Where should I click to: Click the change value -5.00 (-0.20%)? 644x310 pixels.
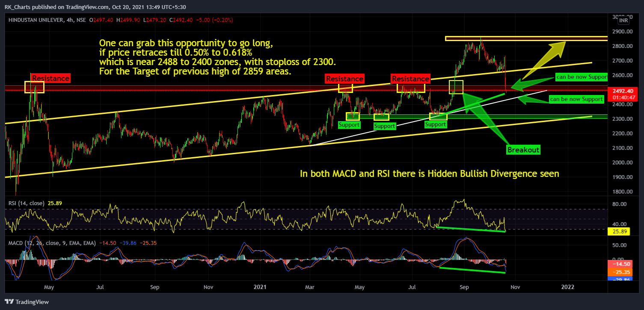coord(215,20)
